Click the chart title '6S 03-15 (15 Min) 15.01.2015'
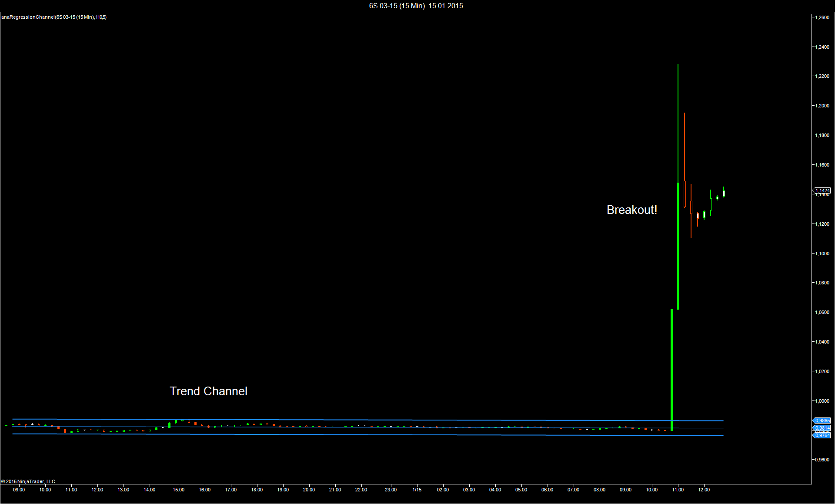This screenshot has height=504, width=835. point(416,6)
